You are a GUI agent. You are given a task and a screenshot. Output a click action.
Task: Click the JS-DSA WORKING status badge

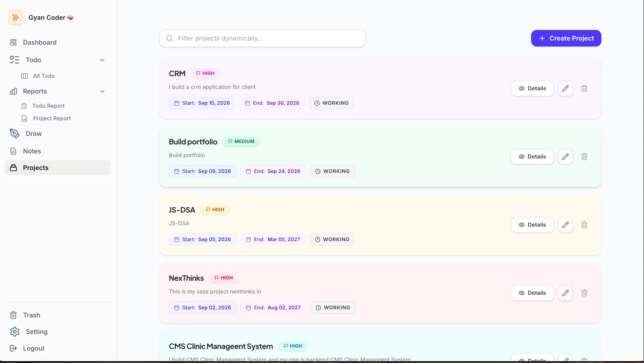pyautogui.click(x=332, y=240)
